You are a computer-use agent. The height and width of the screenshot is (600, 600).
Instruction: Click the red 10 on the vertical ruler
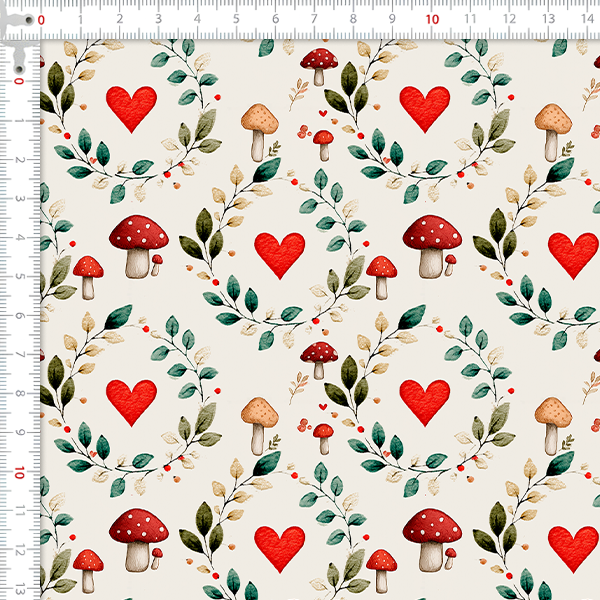[19, 473]
